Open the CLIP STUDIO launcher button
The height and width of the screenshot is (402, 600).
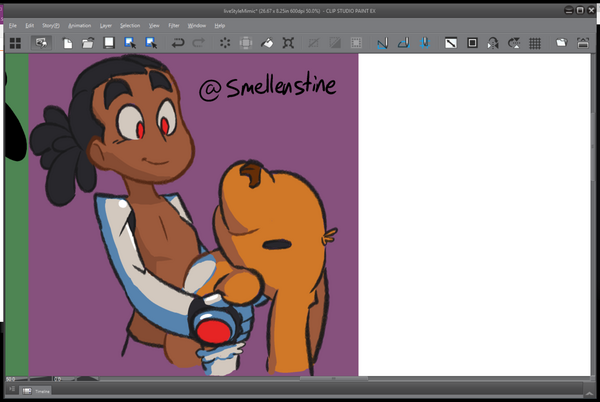click(x=43, y=43)
